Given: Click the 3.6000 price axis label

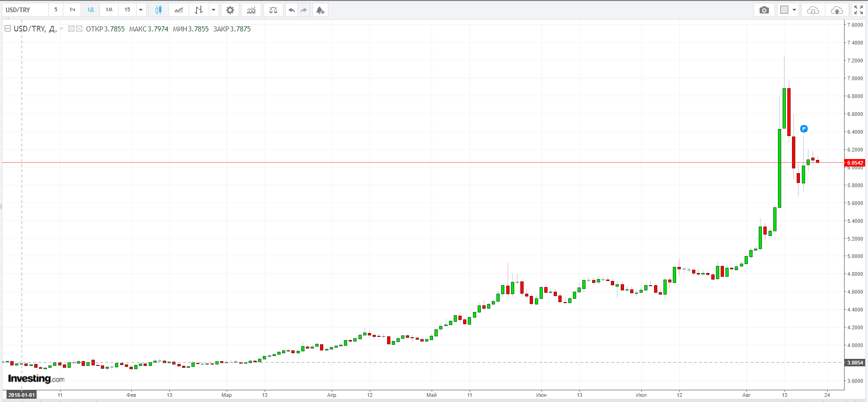Looking at the screenshot, I should (855, 381).
